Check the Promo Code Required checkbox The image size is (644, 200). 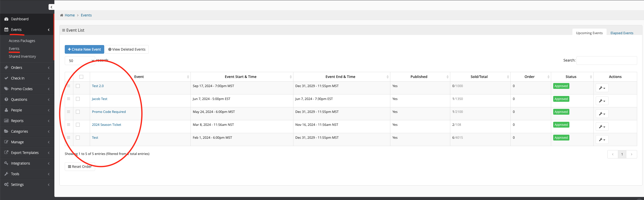[x=78, y=112]
